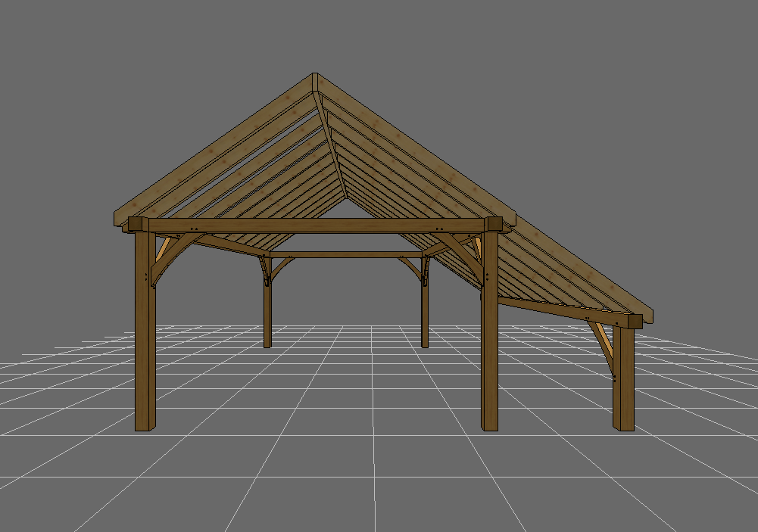The height and width of the screenshot is (532, 758).
Task: Select the rear left post
Action: 267,310
